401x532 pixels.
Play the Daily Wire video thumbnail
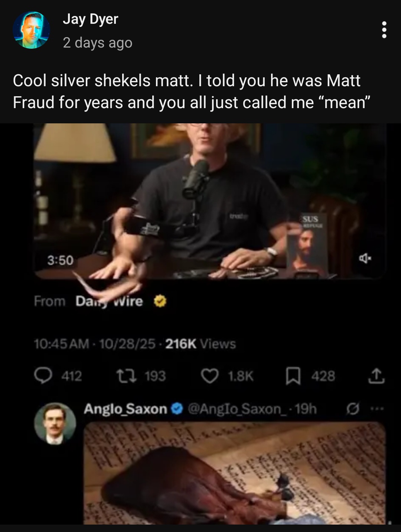click(x=210, y=201)
